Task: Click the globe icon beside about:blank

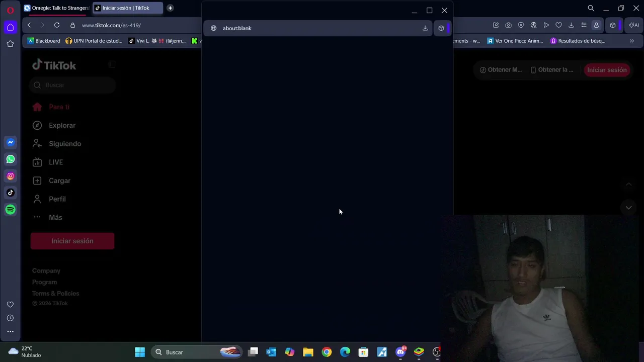Action: coord(213,28)
